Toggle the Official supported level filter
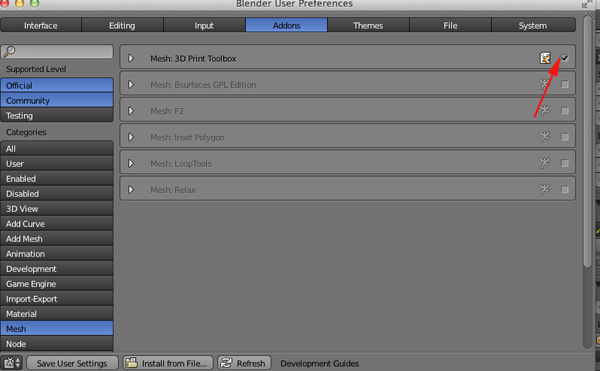This screenshot has width=600, height=371. click(57, 85)
